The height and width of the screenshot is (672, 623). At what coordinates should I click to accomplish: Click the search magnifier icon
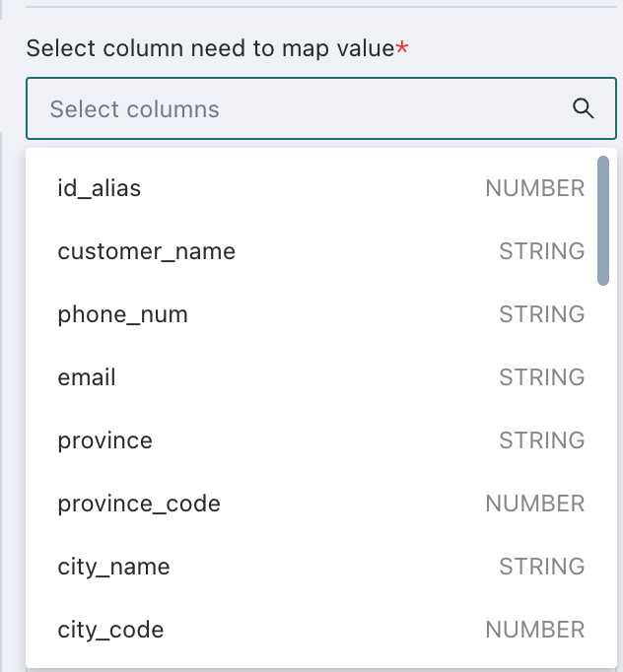[584, 108]
